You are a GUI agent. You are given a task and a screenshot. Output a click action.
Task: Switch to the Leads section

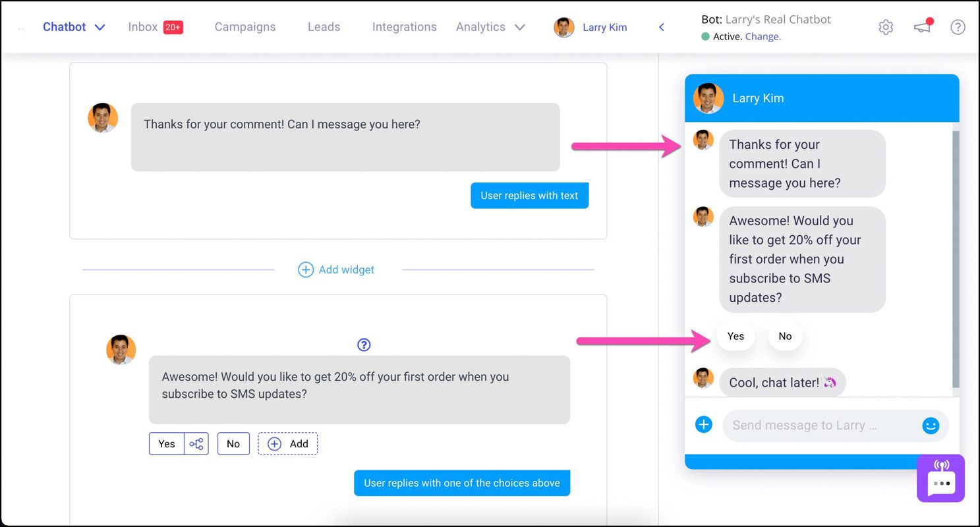point(323,27)
